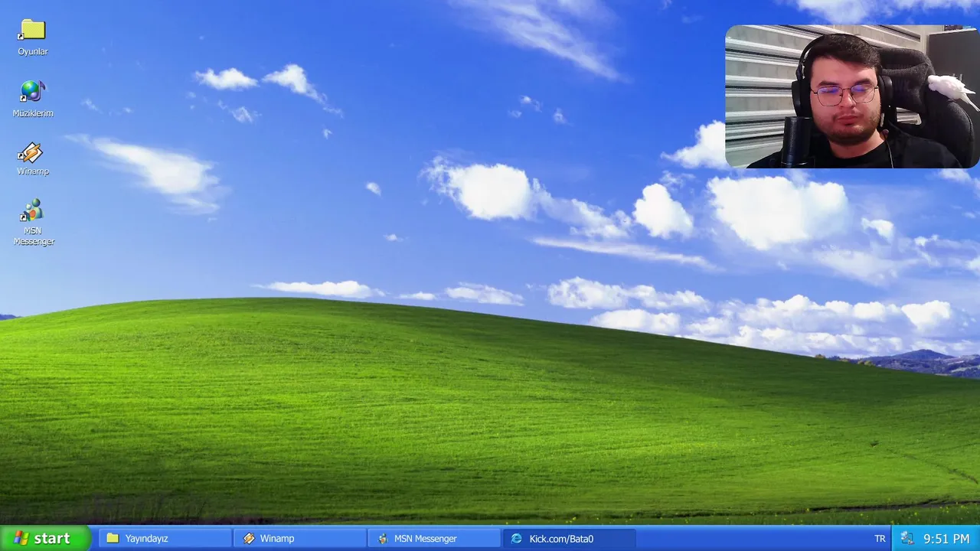Switch to the Winamp taskbar button

[x=299, y=539]
